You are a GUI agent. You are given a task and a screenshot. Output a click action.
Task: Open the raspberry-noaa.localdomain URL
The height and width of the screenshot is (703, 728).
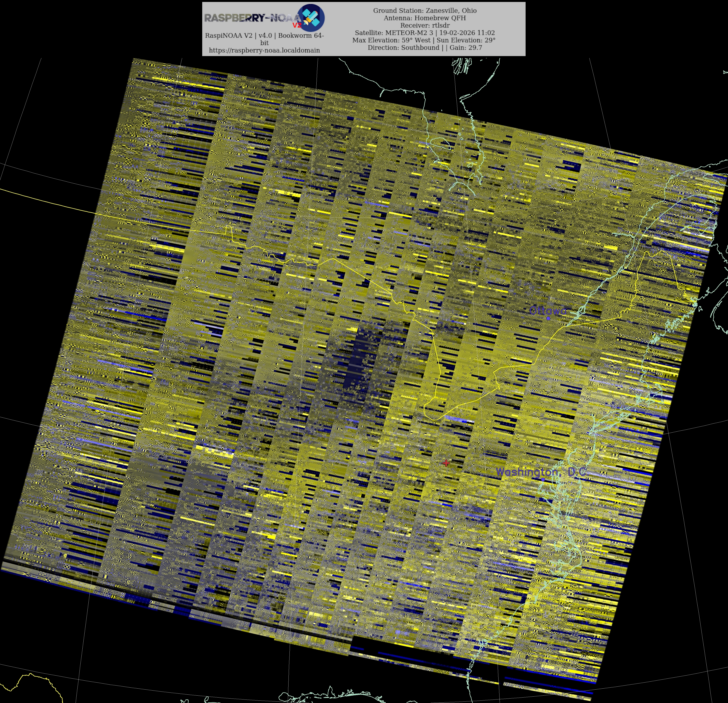tap(264, 50)
